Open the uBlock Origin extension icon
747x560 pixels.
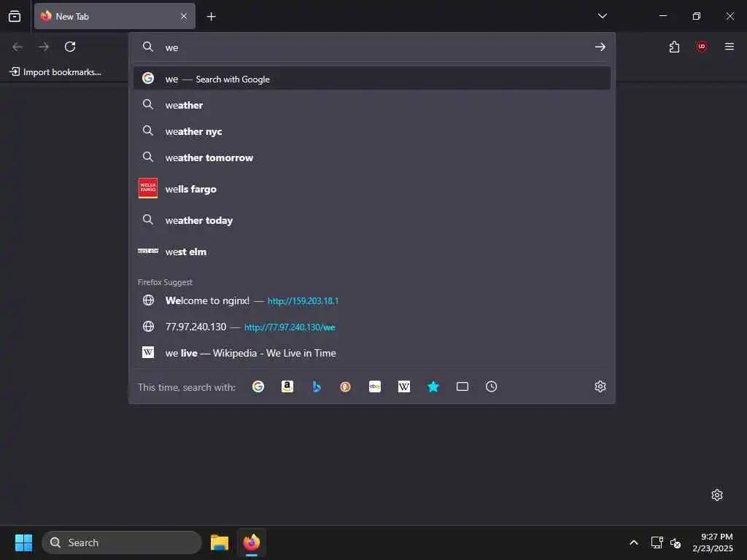[701, 47]
